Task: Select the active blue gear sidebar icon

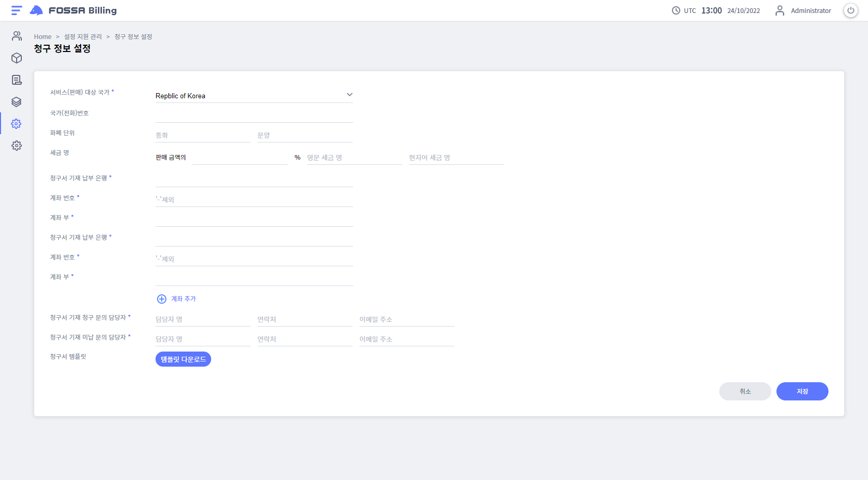Action: 17,124
